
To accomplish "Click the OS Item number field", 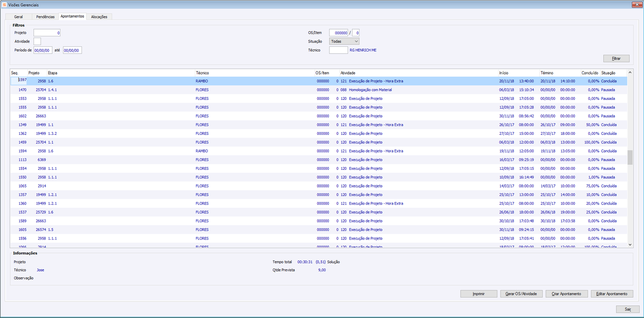I will [356, 33].
